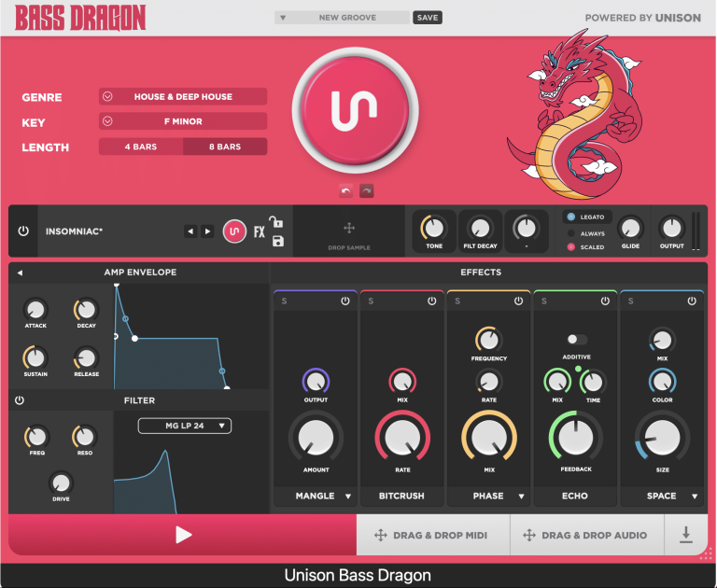This screenshot has height=588, width=717.
Task: Click the amp envelope sustain node
Action: coord(134,339)
